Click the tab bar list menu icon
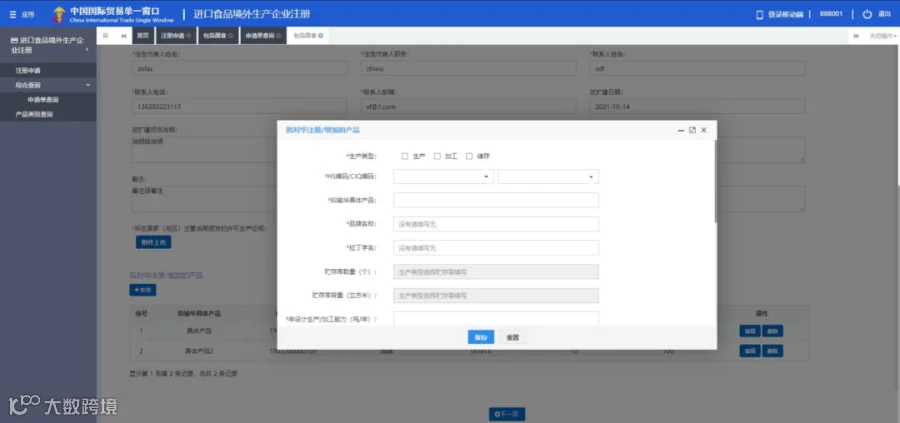 click(106, 36)
